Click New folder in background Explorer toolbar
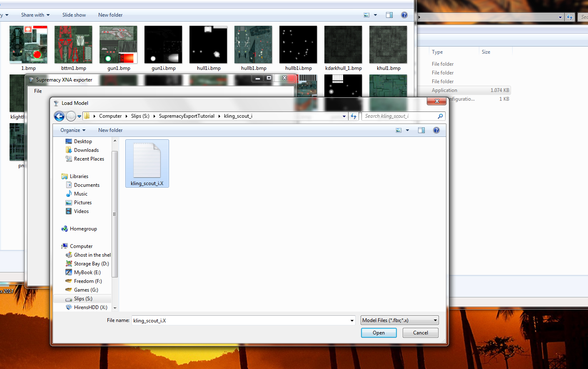 click(110, 15)
